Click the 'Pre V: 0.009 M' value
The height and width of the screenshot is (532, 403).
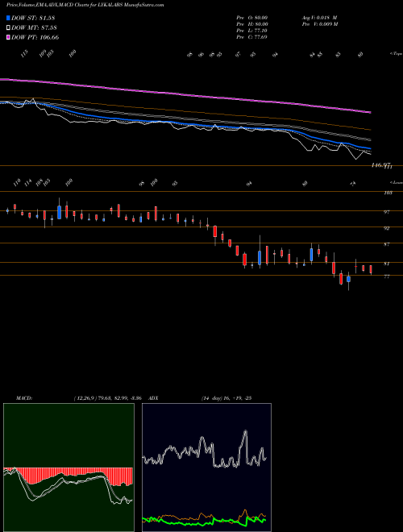click(x=319, y=24)
